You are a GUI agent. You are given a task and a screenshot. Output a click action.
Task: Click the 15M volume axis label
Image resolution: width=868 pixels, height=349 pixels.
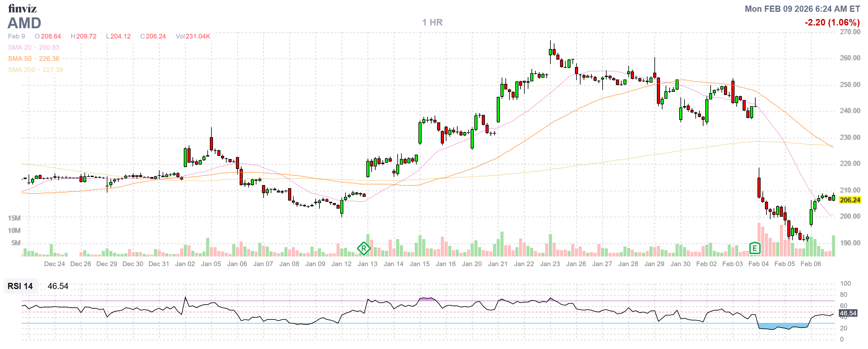pos(14,218)
